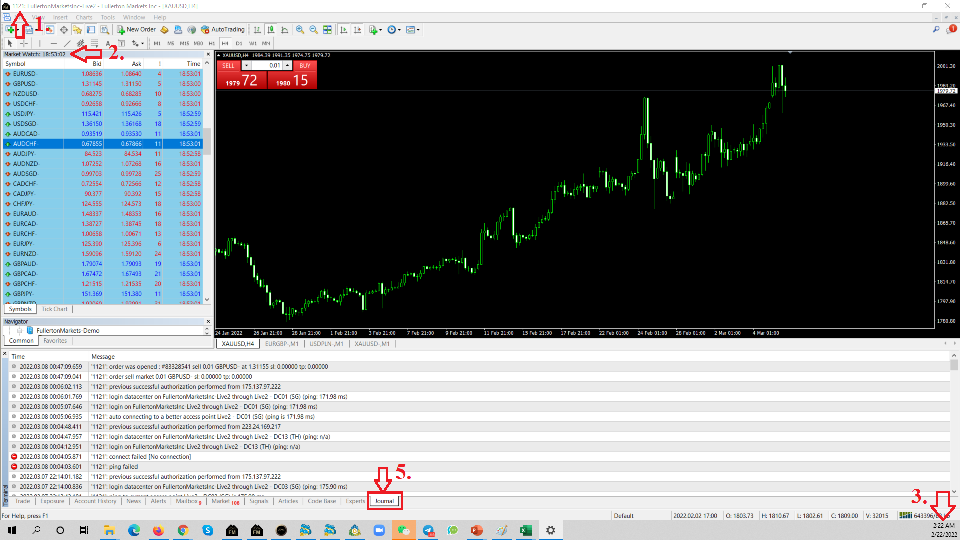Open the Insert menu
The width and height of the screenshot is (960, 540).
[60, 17]
